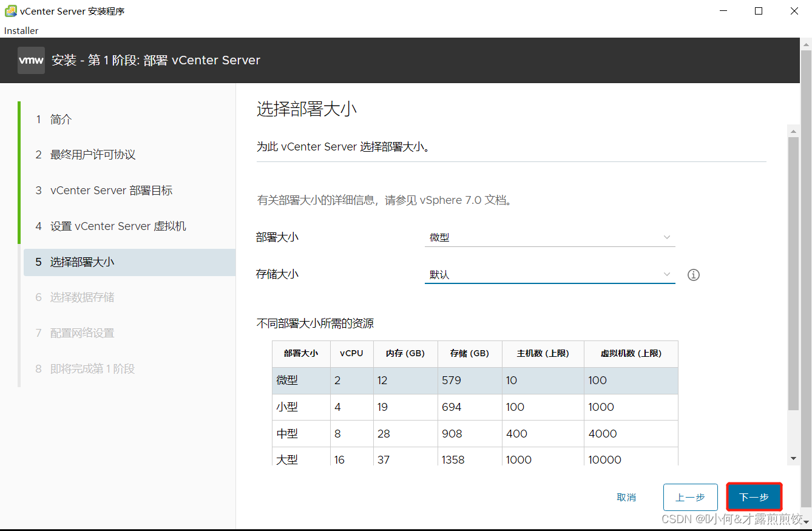Click the 主机数 (上限) column header
Viewport: 812px width, 531px height.
tap(543, 353)
